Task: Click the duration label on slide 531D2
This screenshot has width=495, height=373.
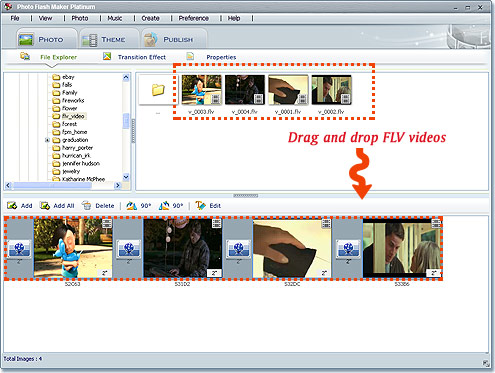Action: [x=214, y=273]
